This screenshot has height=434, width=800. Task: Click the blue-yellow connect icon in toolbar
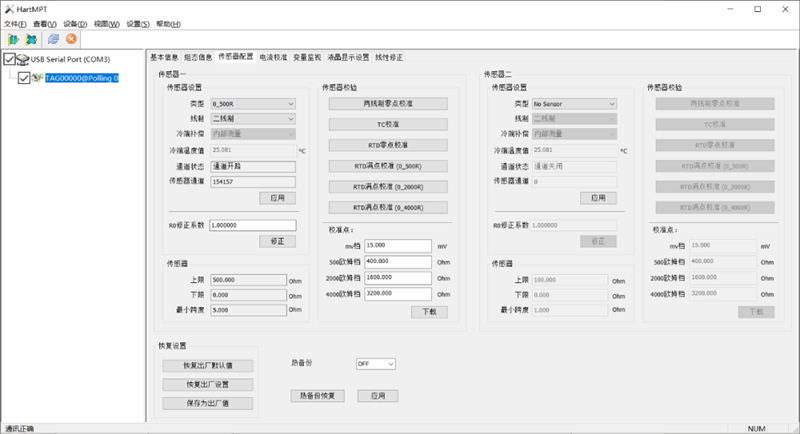coord(13,39)
